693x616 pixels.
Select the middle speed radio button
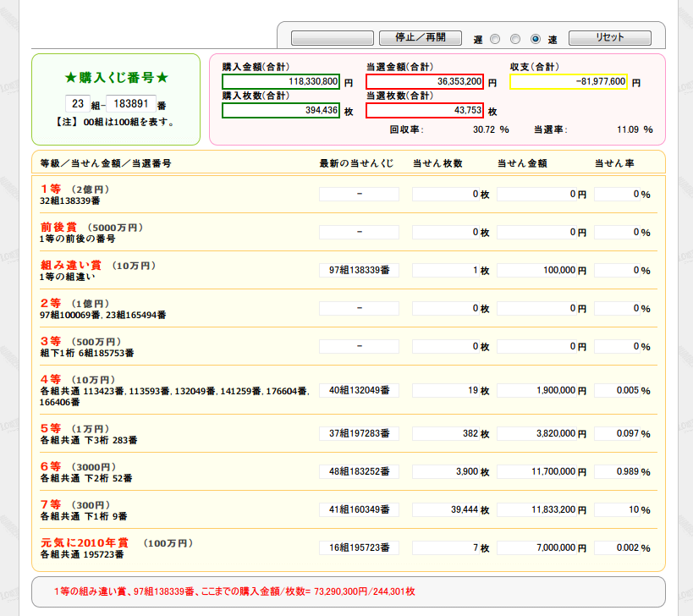coord(515,39)
